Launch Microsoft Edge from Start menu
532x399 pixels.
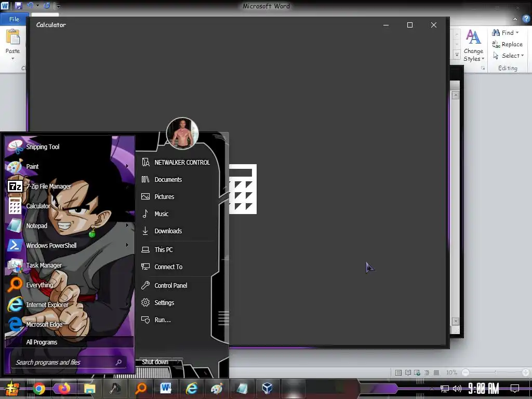pyautogui.click(x=69, y=324)
